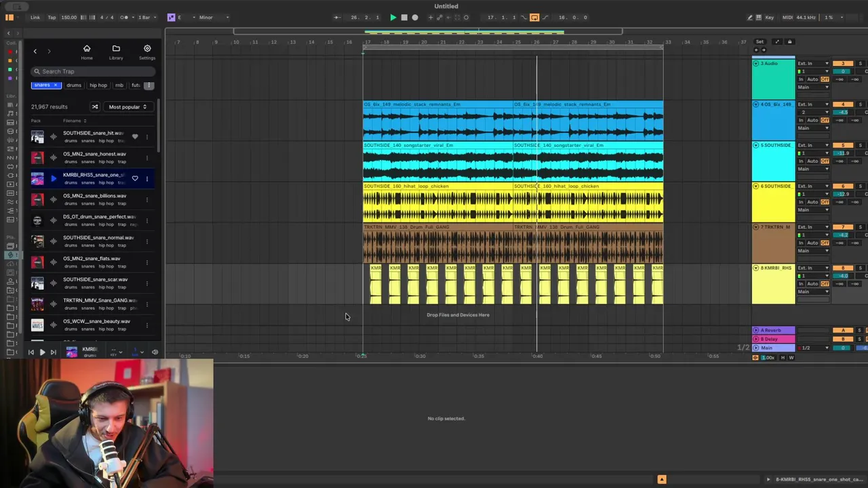Toggle the arrangement loop switch
Screen dimensions: 868x488
tap(534, 17)
